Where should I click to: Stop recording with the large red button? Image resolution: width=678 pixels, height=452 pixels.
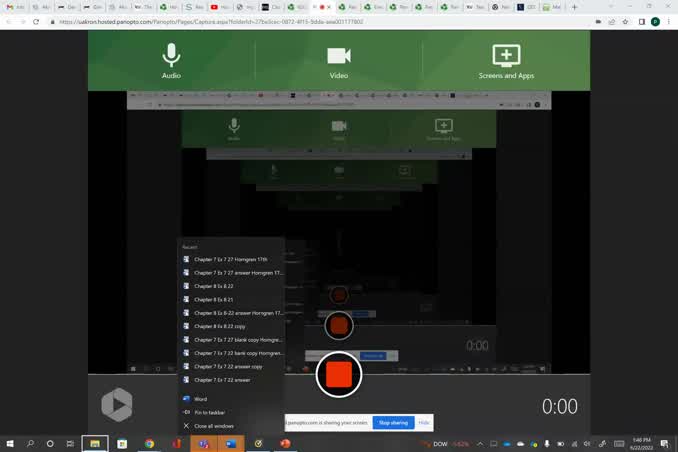click(339, 375)
